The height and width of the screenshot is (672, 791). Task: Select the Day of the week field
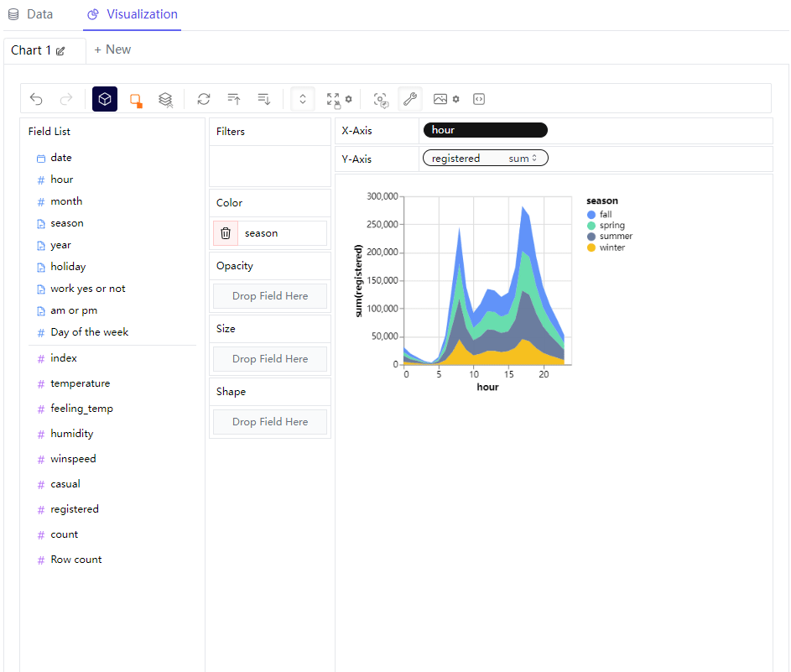pos(89,332)
